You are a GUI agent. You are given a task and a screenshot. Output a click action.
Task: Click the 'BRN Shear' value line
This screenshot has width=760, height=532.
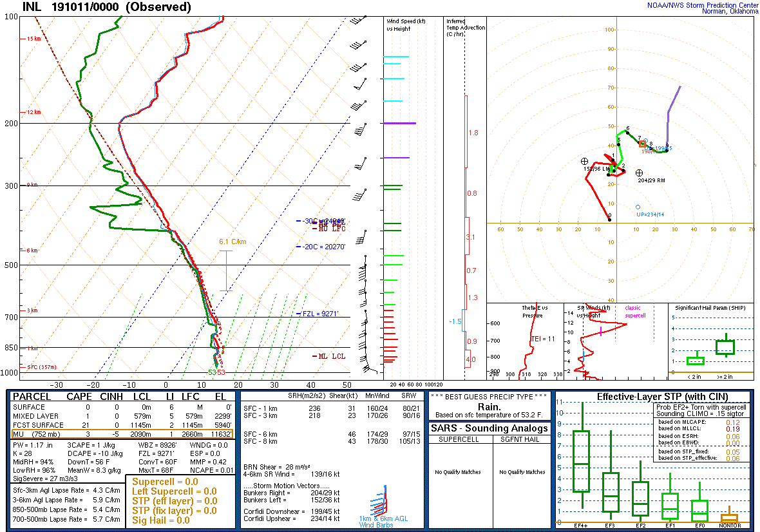[276, 467]
